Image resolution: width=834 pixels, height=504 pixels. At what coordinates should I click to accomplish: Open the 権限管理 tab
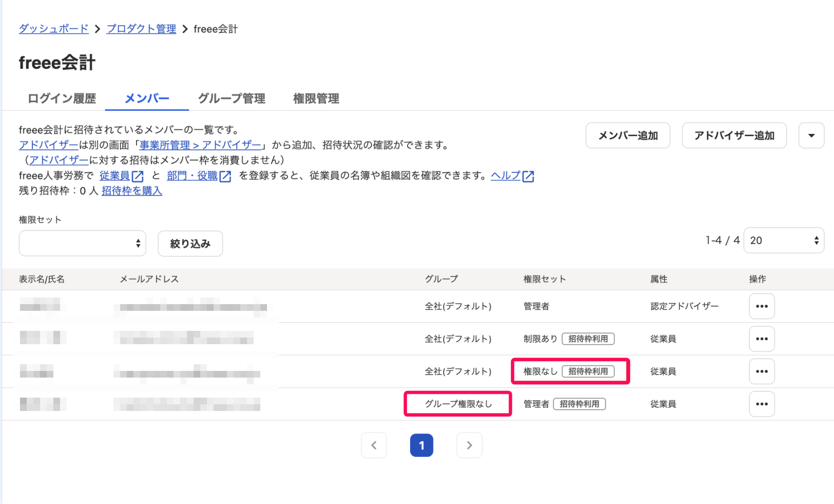(316, 98)
